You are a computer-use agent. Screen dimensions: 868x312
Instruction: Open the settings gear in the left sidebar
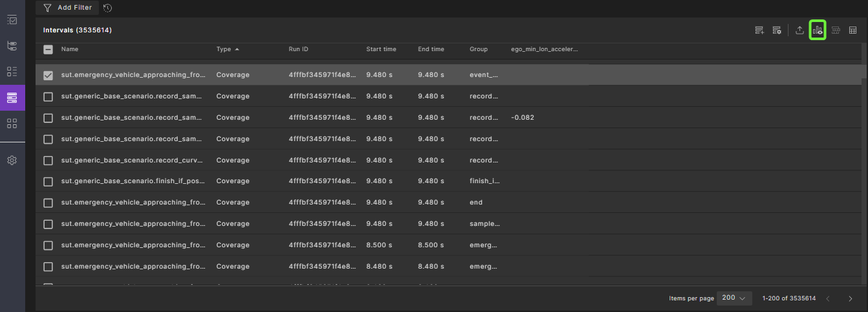[x=12, y=160]
